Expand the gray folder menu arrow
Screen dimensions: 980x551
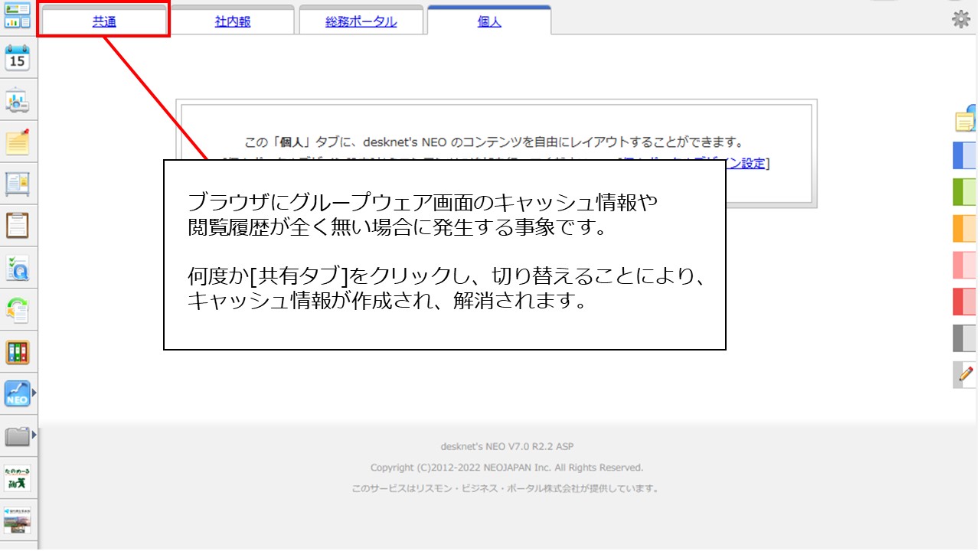click(34, 435)
